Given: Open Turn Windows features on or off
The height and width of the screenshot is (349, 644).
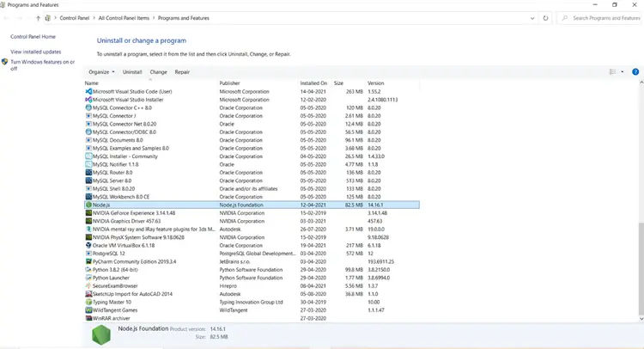Looking at the screenshot, I should tap(42, 65).
